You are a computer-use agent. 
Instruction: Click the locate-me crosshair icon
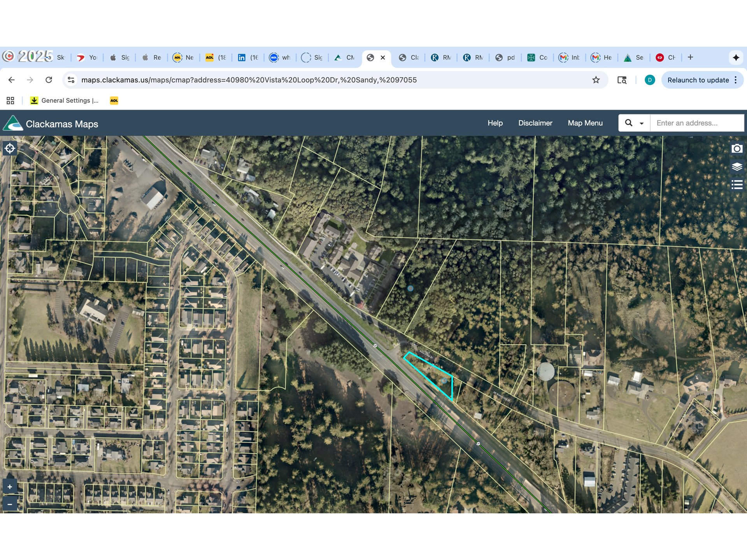coord(10,148)
